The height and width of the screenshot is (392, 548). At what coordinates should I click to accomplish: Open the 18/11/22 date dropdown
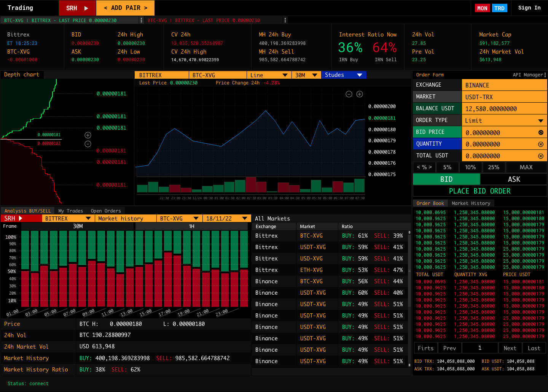click(227, 218)
